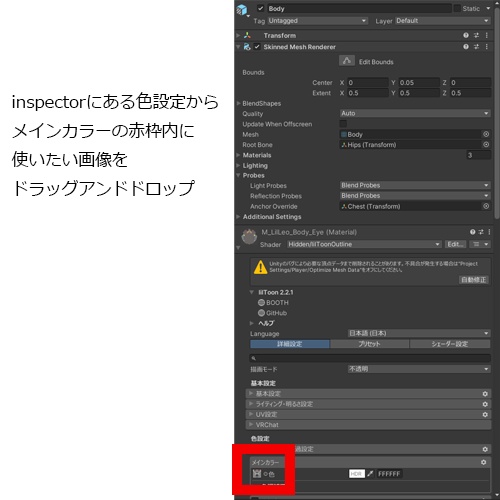Click the HDR color swatch
The image size is (500, 500).
point(356,474)
